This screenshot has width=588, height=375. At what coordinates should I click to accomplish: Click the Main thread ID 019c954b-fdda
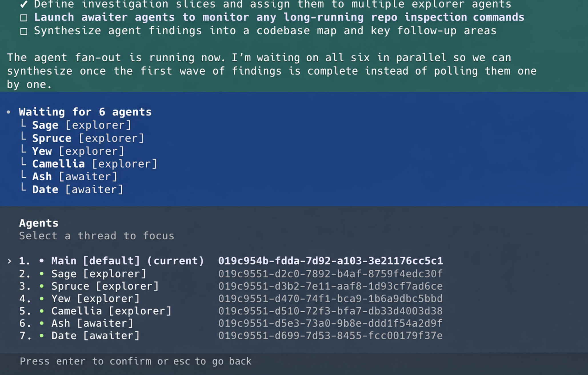click(330, 261)
